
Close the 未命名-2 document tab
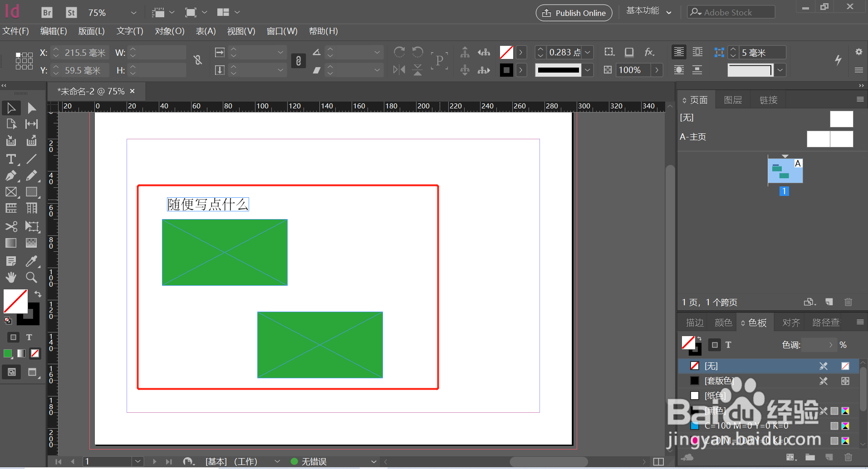(132, 91)
